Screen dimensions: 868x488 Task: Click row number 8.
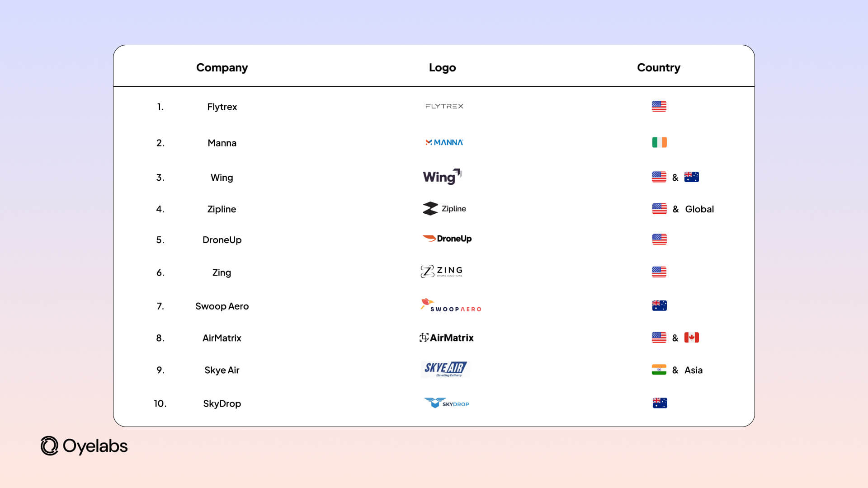pos(160,338)
